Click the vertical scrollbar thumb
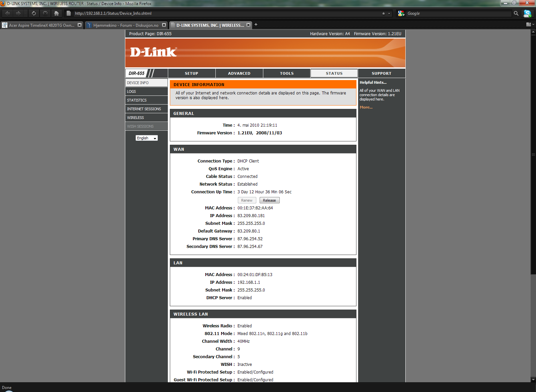Viewport: 536px width, 392px height. (x=533, y=154)
